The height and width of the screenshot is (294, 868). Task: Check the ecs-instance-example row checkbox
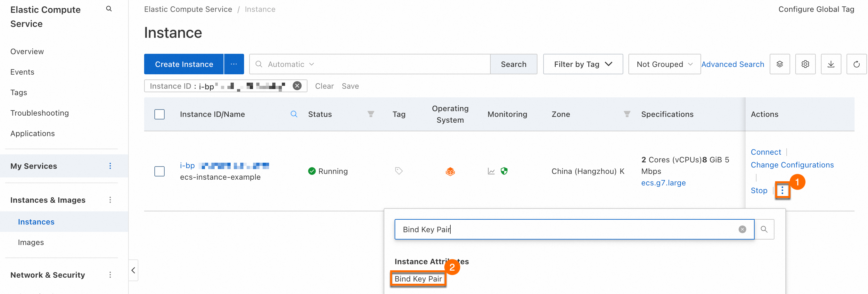point(160,171)
